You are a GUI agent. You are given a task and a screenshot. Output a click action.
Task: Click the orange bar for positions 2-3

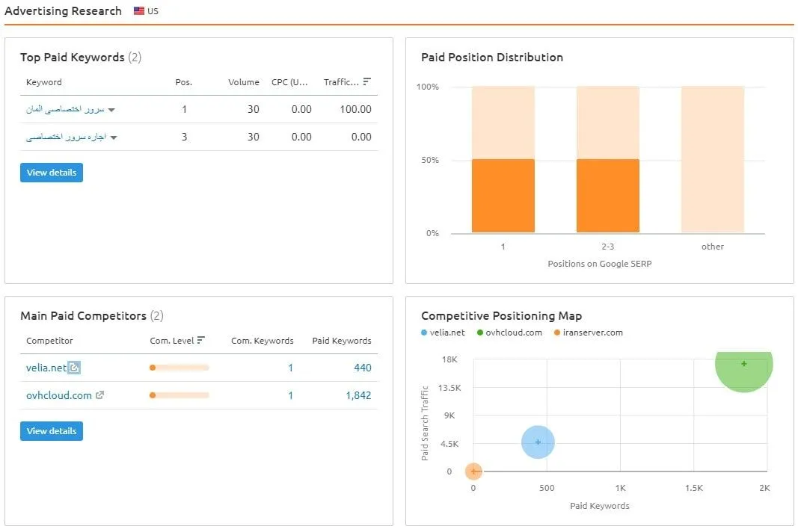tap(607, 196)
